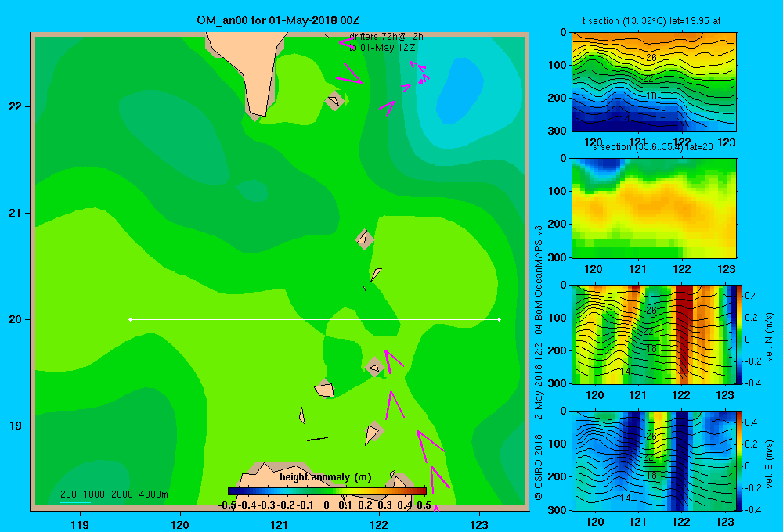Screen dimensions: 783x532
Task: Open the salinity section plot
Action: pyautogui.click(x=654, y=208)
